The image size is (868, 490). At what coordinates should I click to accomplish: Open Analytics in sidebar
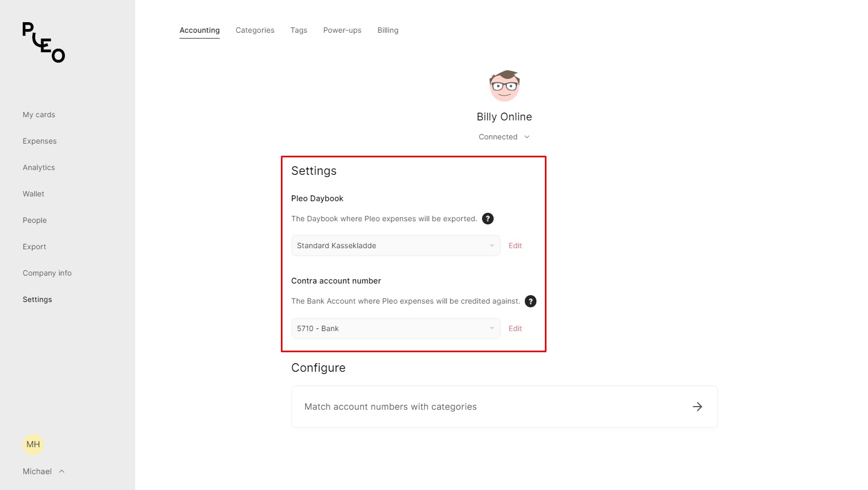[39, 167]
